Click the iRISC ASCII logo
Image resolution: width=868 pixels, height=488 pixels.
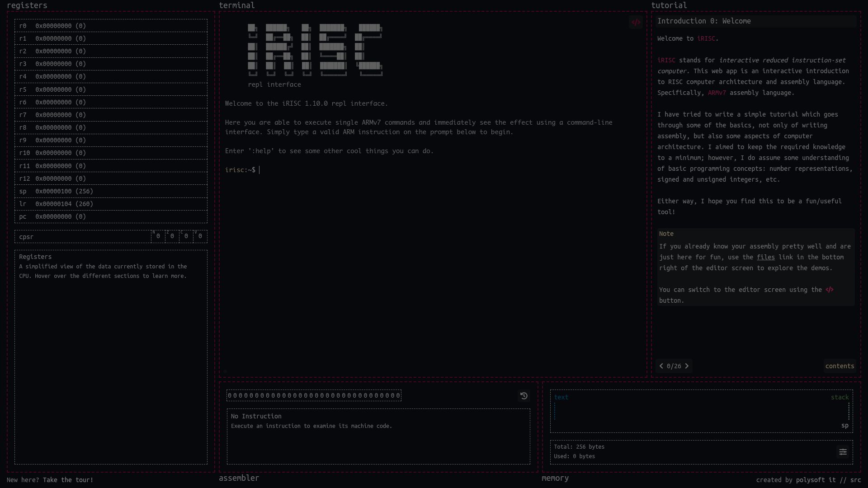pyautogui.click(x=315, y=50)
